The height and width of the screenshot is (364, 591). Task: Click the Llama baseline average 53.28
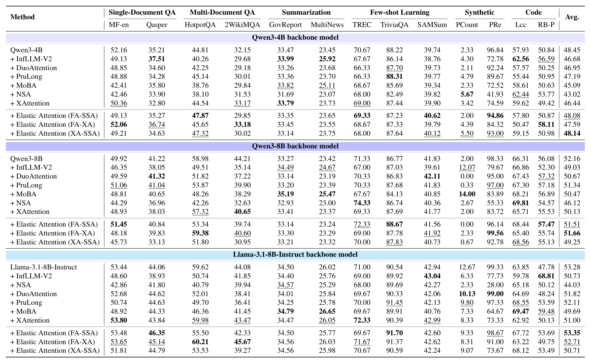tap(572, 267)
